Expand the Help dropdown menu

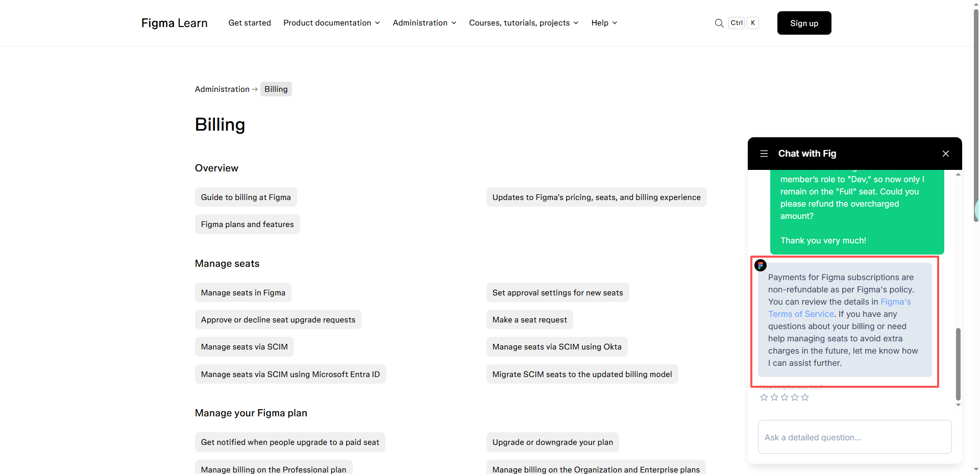604,23
